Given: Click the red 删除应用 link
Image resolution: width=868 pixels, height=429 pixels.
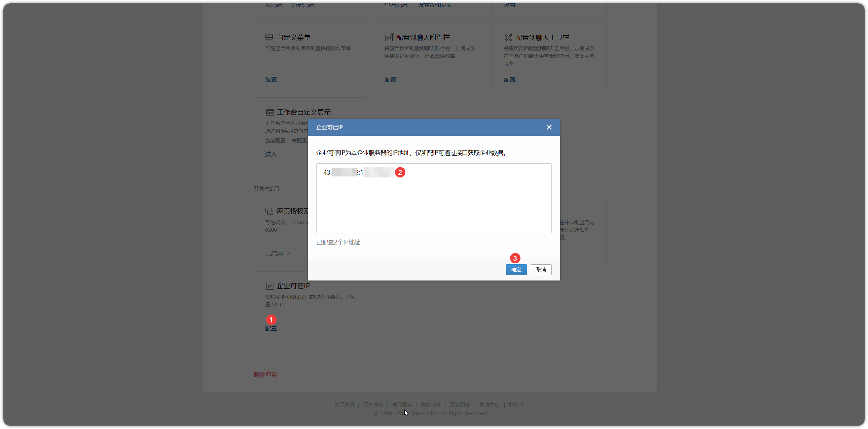Looking at the screenshot, I should pos(265,375).
